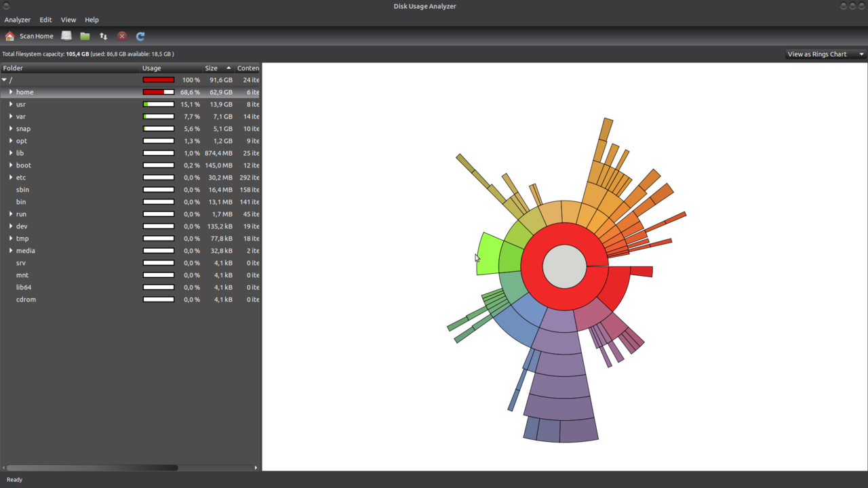Click the gray center of rings chart
Screen dimensions: 868x488
pos(565,266)
